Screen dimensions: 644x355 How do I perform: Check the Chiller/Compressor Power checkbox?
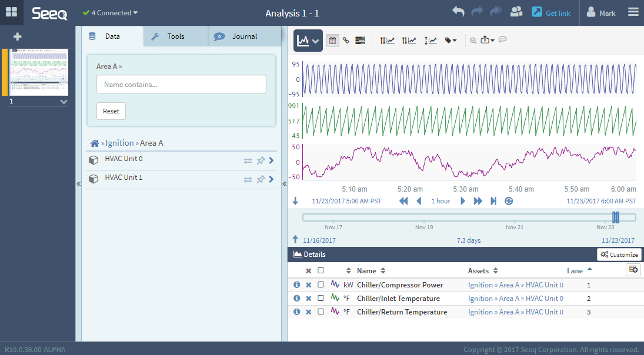pos(321,284)
